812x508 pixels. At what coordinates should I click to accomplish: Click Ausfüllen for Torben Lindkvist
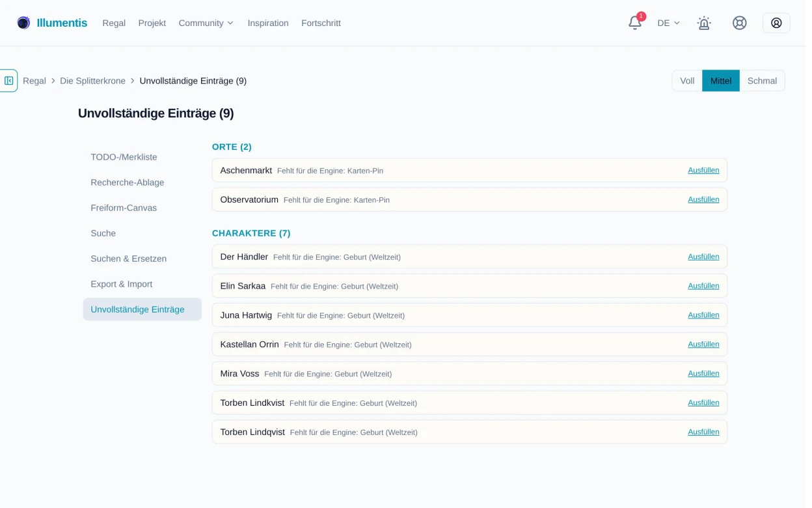pyautogui.click(x=703, y=402)
